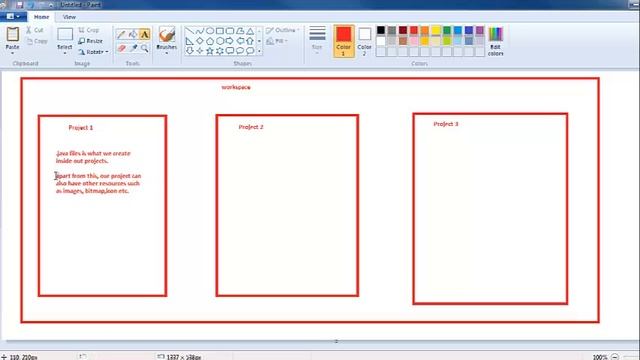Select the Fill with color bucket tool

click(x=133, y=35)
